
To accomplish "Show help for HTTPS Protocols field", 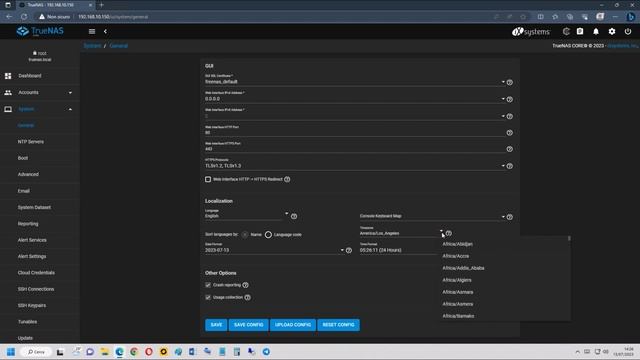I will click(x=509, y=166).
